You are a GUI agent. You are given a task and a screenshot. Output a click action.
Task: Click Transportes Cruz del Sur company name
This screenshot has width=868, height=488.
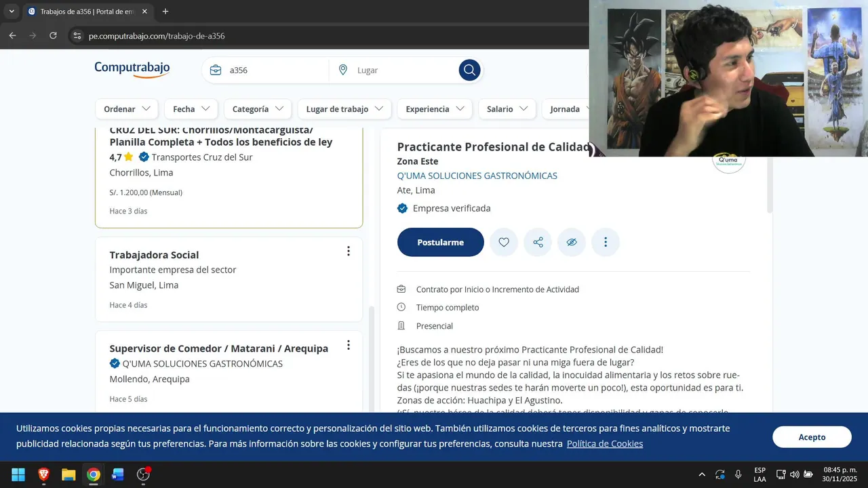click(202, 157)
